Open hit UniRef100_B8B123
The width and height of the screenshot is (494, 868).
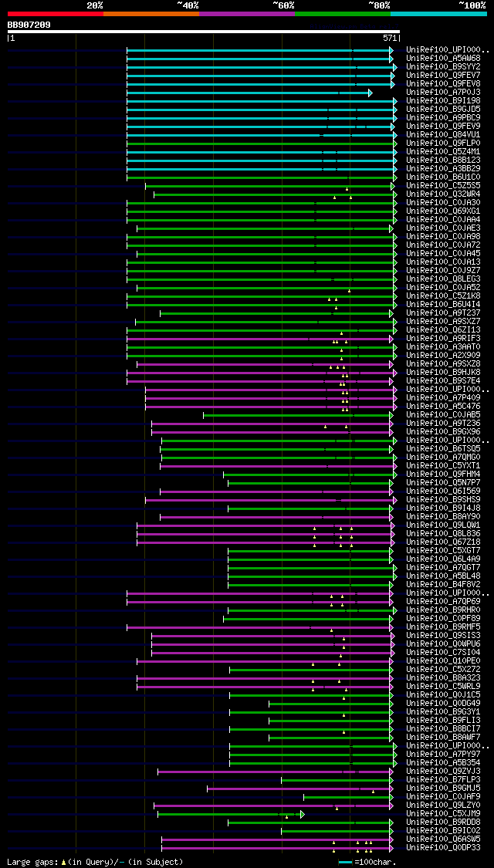[x=444, y=160]
